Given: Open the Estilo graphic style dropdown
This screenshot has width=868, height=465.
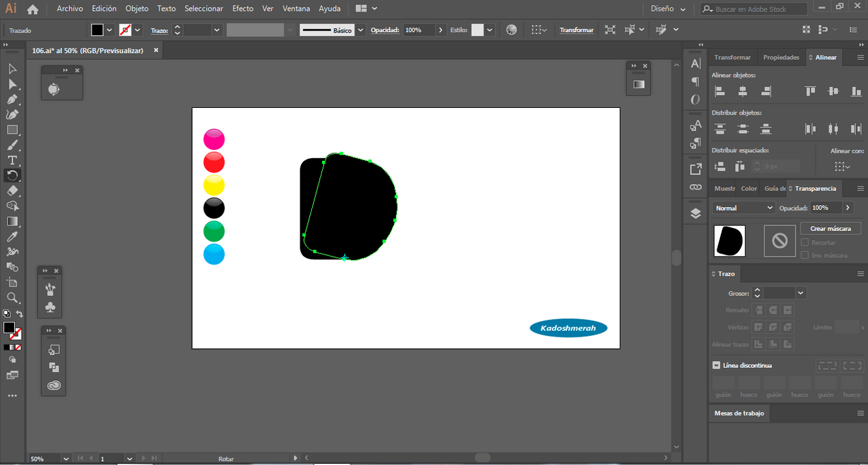Looking at the screenshot, I should point(490,30).
